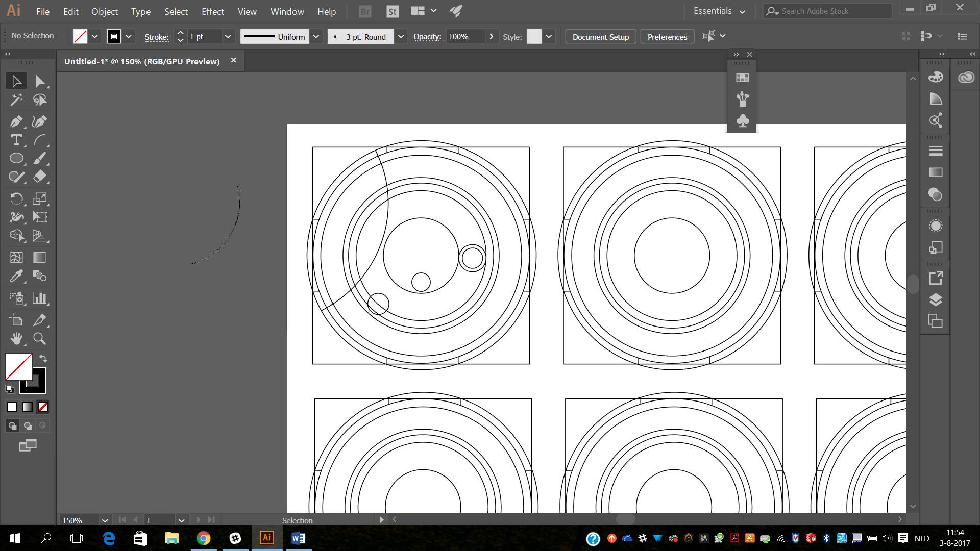Open the 150% zoom level dropdown
This screenshot has width=980, height=551.
105,520
